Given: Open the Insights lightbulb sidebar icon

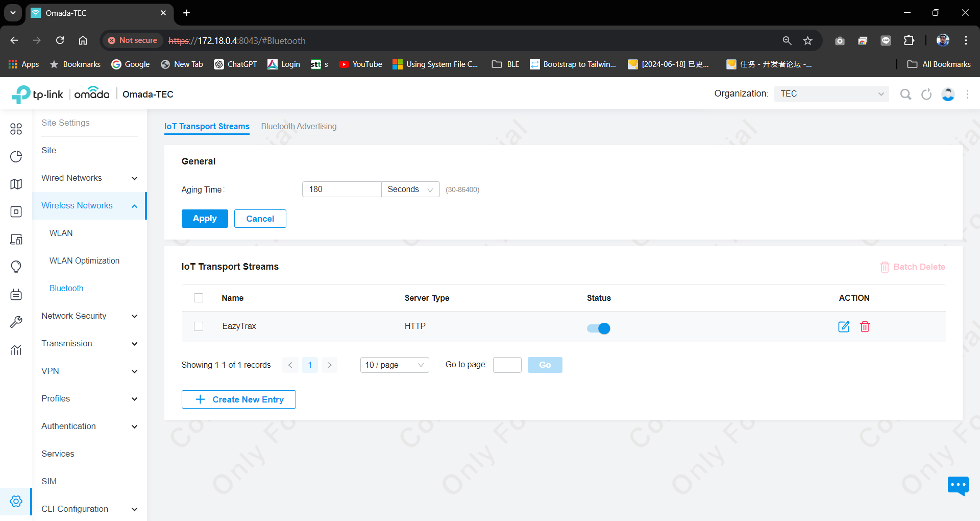Looking at the screenshot, I should 16,267.
